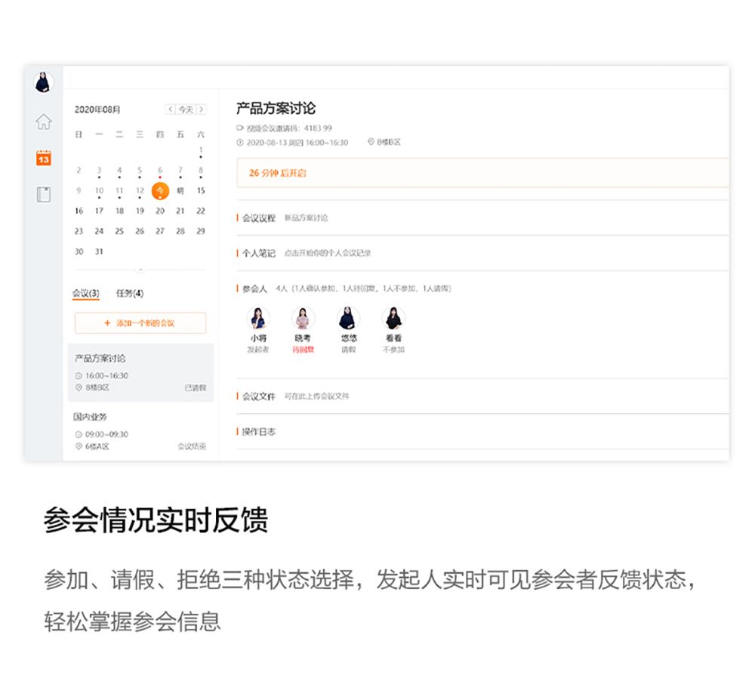Select the orange calendar icon in sidebar
Viewport: 755px width, 700px height.
tap(44, 158)
